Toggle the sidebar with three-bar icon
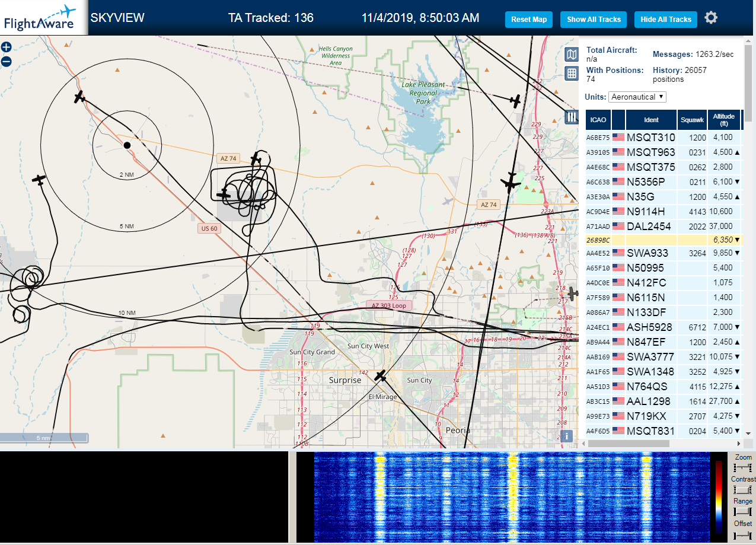This screenshot has height=545, width=756. [x=572, y=117]
